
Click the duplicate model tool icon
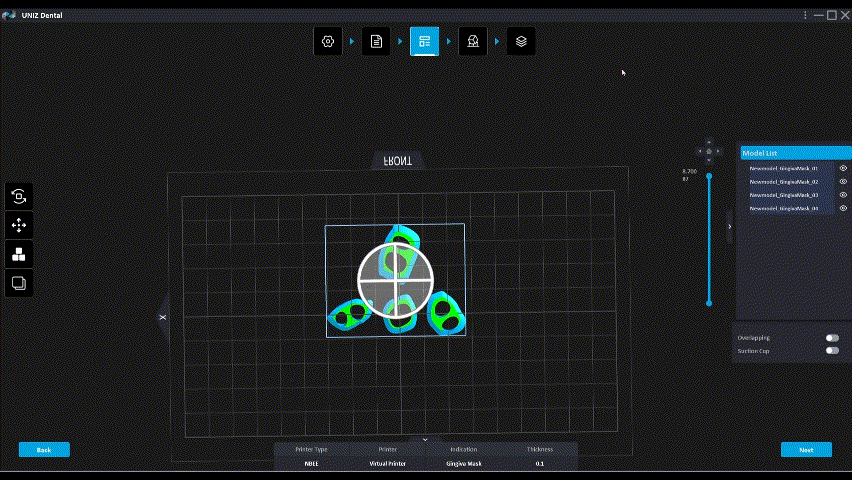point(19,283)
